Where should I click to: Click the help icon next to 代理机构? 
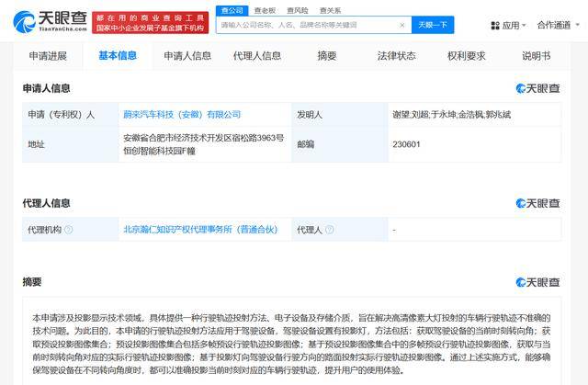[x=69, y=230]
